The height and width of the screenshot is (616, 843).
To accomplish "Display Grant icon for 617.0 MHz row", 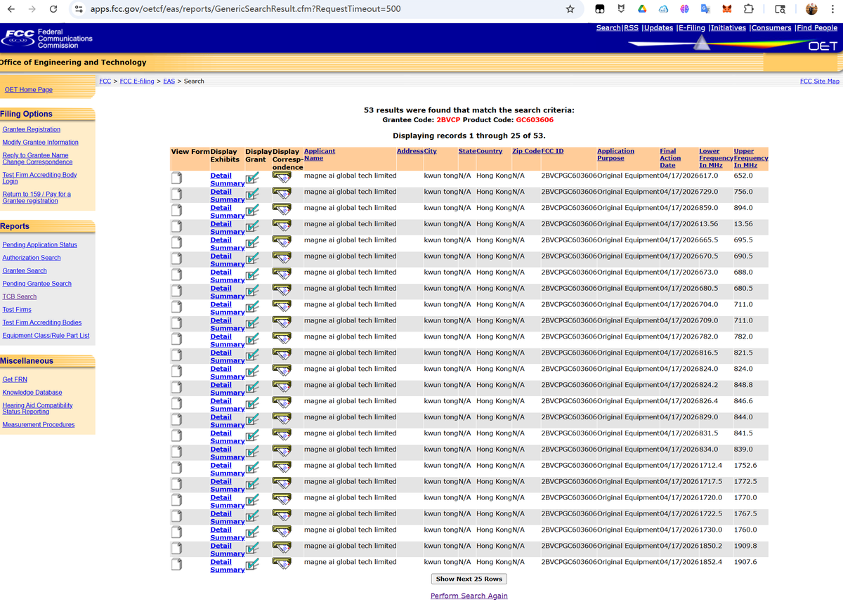I will pyautogui.click(x=252, y=178).
